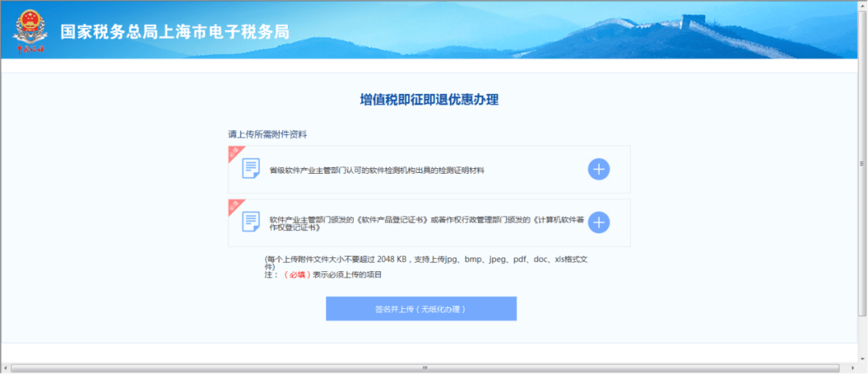Click document icon of 检测证明材料 row
This screenshot has height=374, width=868.
tap(251, 168)
